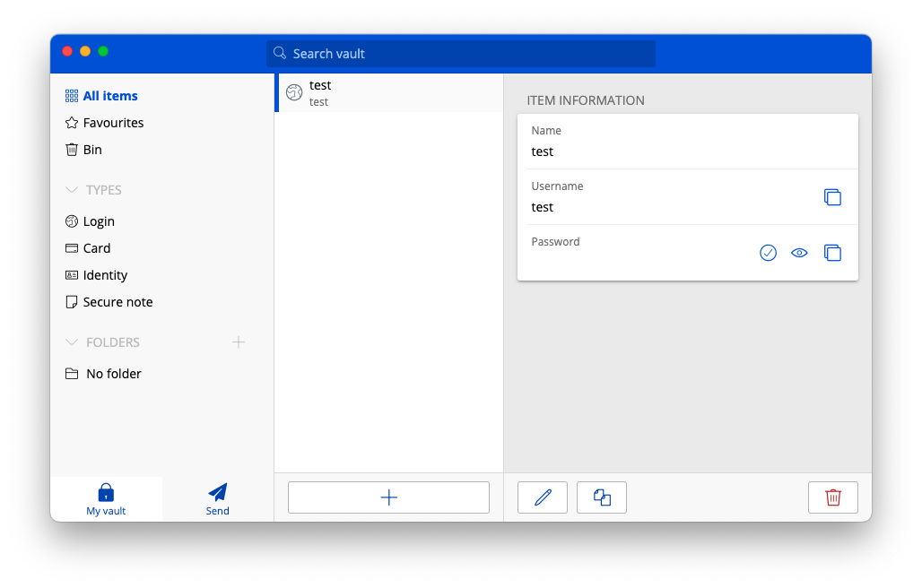Filter by Card type
Viewport: 922px width, 588px height.
[88, 248]
